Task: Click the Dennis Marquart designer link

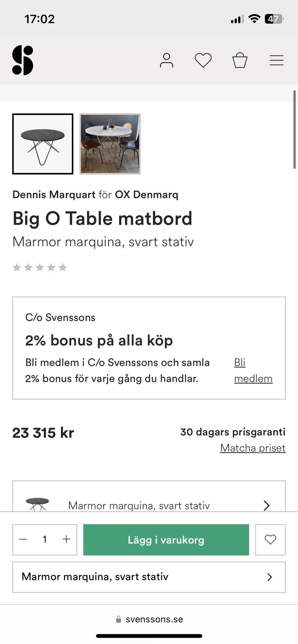Action: pyautogui.click(x=54, y=195)
